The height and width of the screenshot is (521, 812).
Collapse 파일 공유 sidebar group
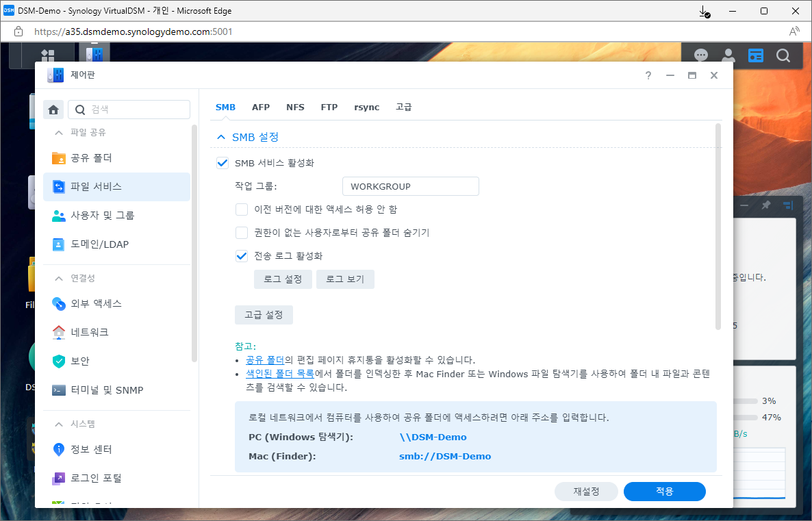(58, 133)
